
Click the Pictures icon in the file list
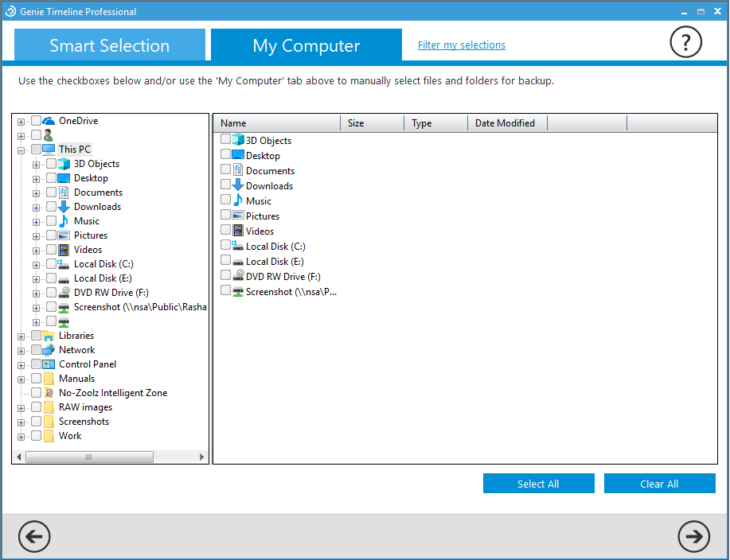pos(238,216)
